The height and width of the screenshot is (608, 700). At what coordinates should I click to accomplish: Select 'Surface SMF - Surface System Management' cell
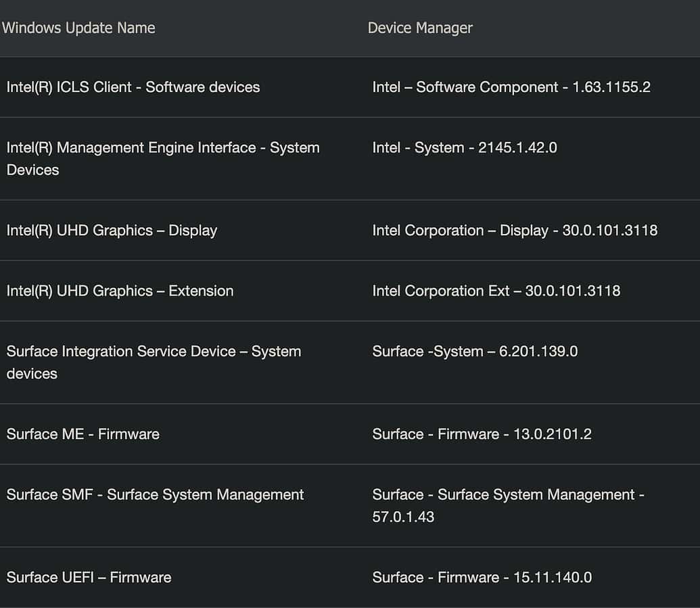pos(155,495)
